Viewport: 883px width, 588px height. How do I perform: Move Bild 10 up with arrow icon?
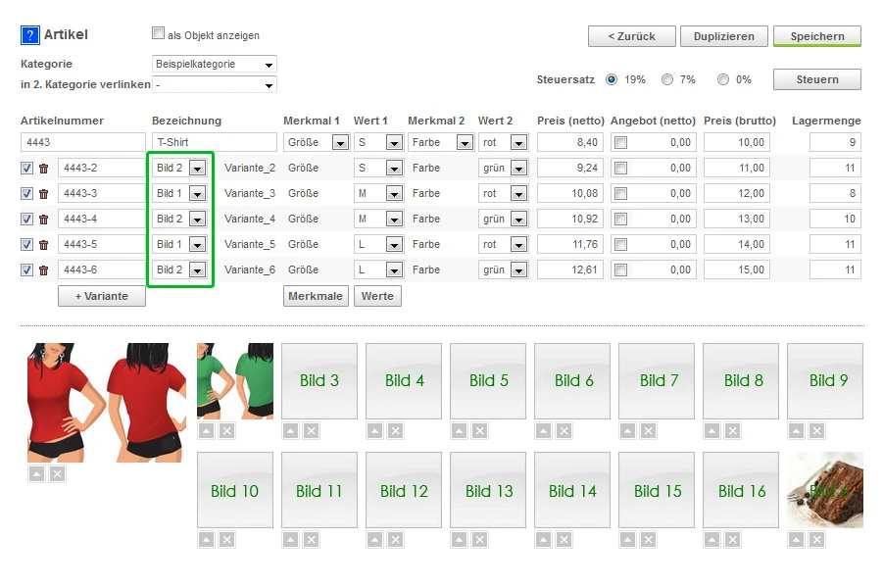click(206, 540)
